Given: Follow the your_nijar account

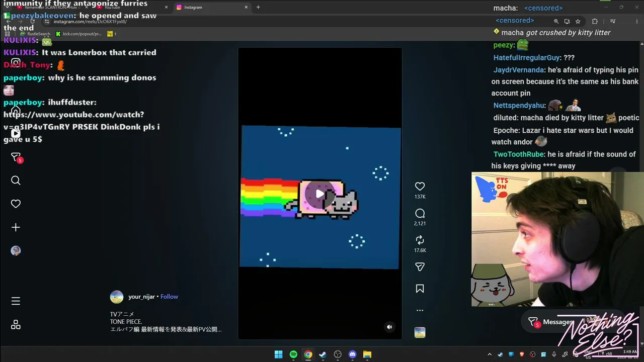Looking at the screenshot, I should point(169,297).
